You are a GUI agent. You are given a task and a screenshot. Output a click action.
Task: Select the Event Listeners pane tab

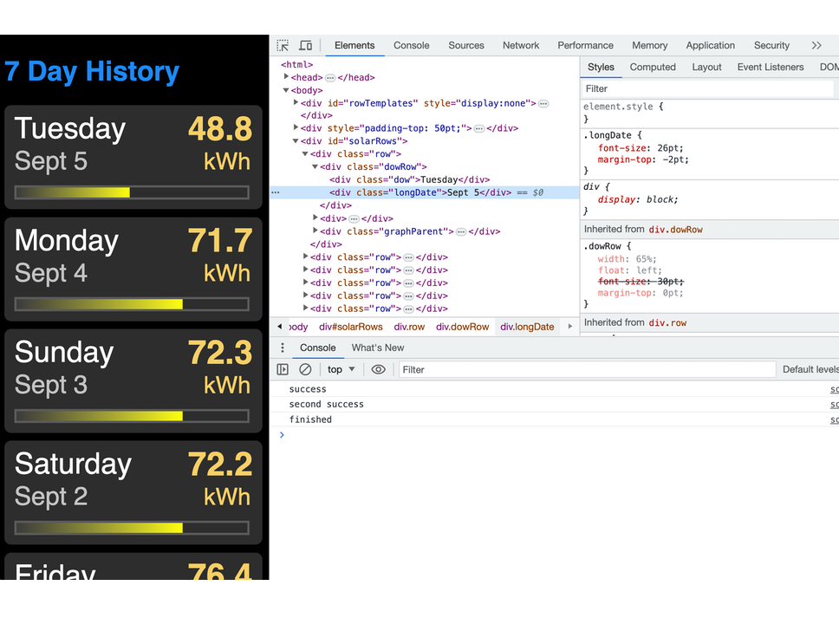pyautogui.click(x=770, y=68)
